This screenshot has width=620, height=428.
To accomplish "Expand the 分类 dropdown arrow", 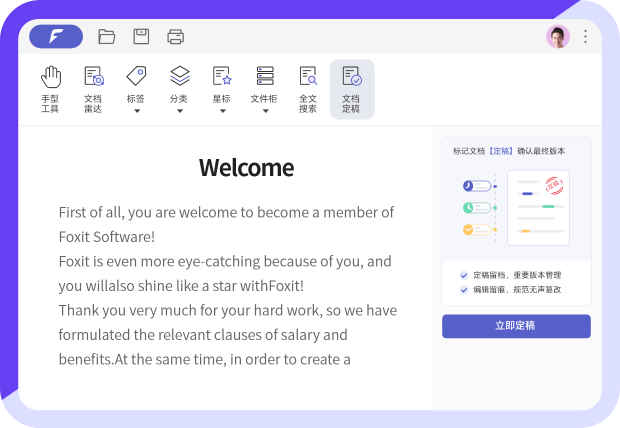I will coord(180,111).
